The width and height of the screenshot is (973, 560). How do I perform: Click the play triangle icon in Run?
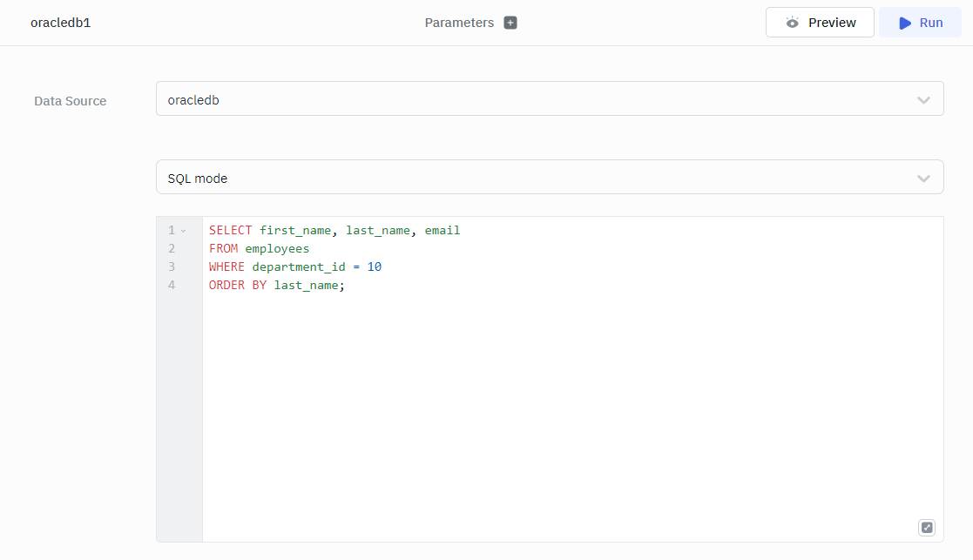(x=905, y=23)
